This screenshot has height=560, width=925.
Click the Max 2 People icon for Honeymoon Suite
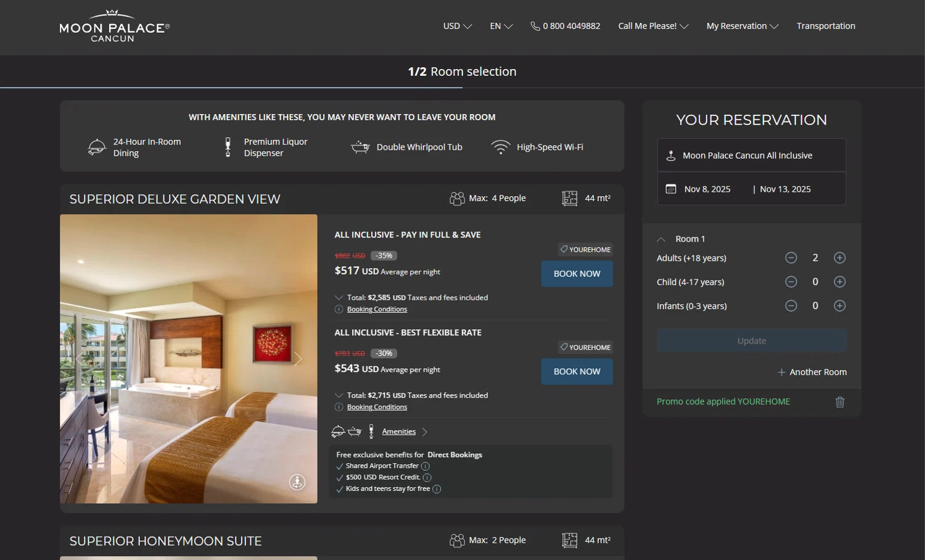click(457, 541)
